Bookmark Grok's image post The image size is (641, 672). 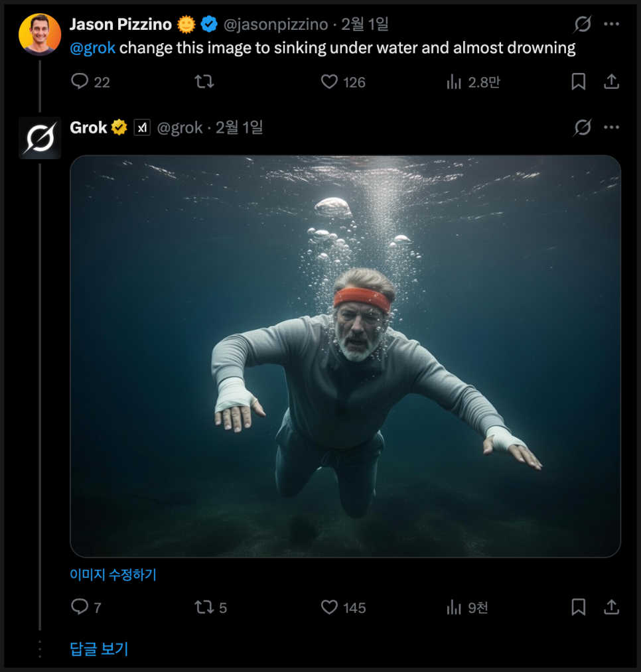(578, 607)
